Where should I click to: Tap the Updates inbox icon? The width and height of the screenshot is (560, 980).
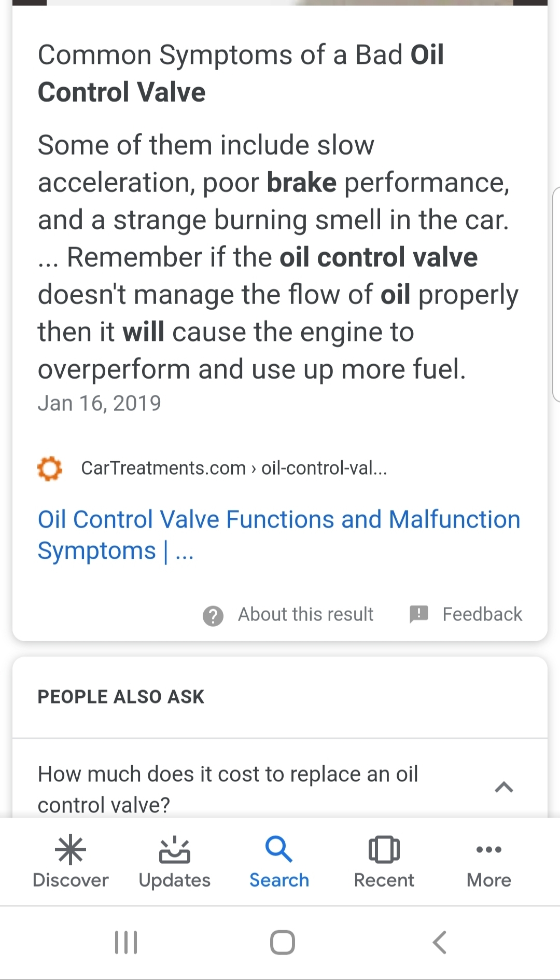(174, 850)
